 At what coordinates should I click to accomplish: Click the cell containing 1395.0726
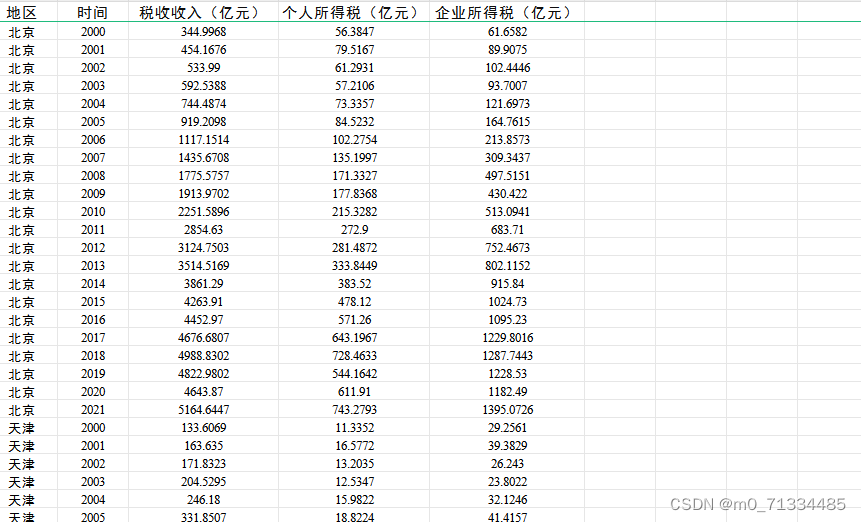pos(507,410)
